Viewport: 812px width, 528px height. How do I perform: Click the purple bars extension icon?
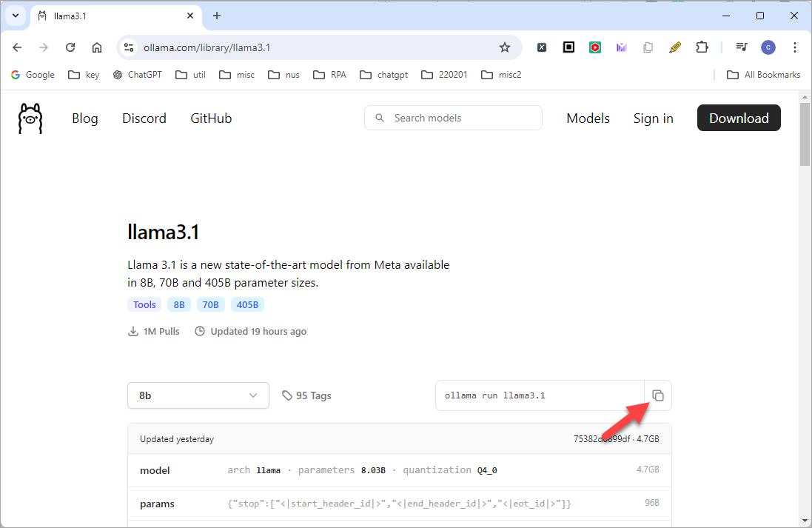(622, 47)
